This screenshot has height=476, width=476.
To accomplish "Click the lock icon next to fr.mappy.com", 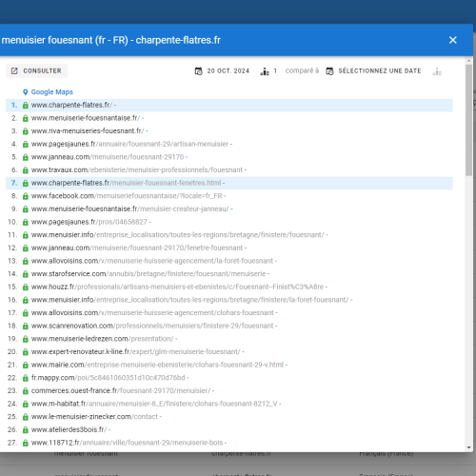I will pyautogui.click(x=26, y=378).
